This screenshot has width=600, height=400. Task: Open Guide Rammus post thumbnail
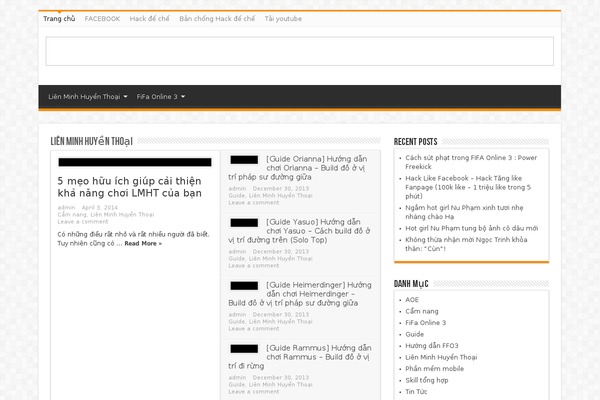pyautogui.click(x=244, y=349)
